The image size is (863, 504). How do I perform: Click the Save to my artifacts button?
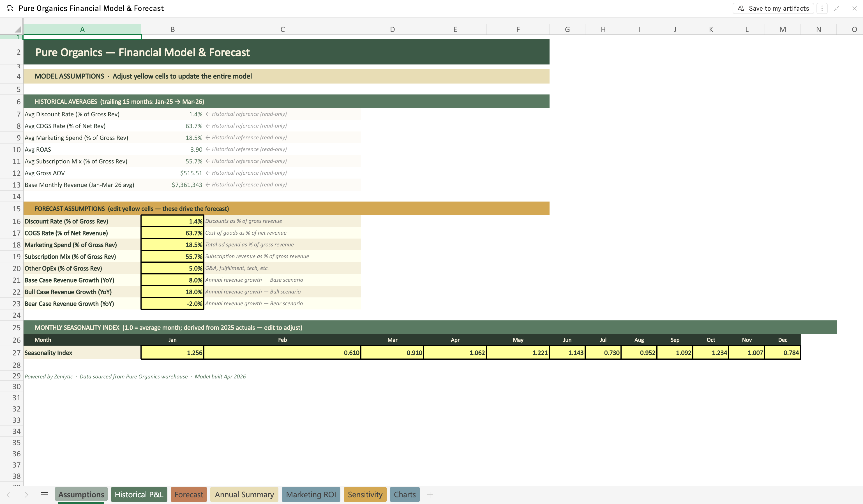(773, 8)
